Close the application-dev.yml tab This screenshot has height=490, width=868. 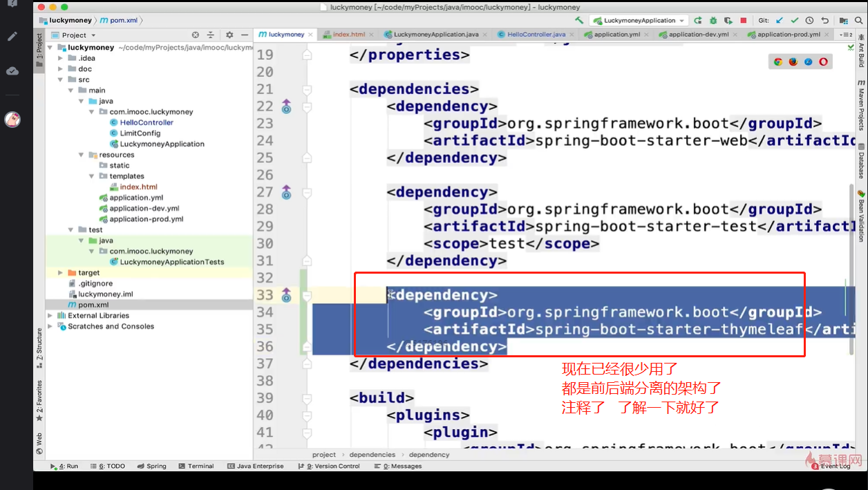click(735, 35)
